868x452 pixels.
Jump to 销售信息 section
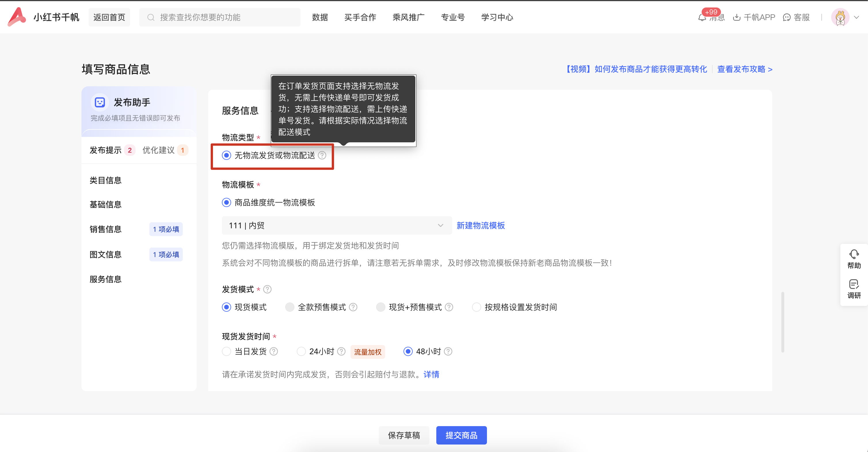coord(105,229)
